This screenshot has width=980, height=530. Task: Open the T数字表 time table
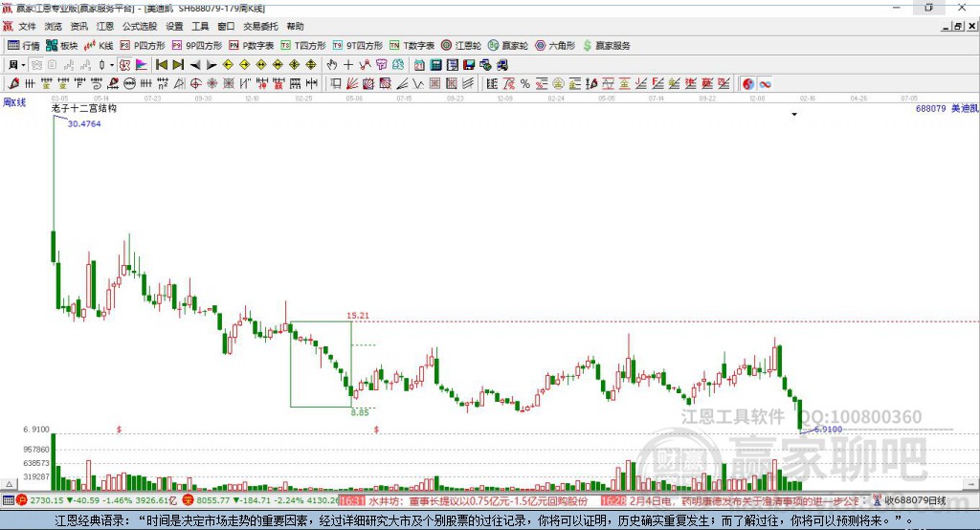(x=412, y=46)
